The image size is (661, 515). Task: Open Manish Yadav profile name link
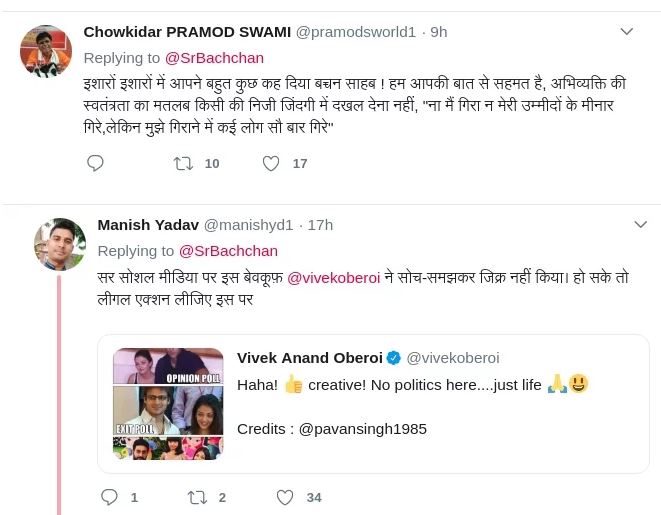148,224
